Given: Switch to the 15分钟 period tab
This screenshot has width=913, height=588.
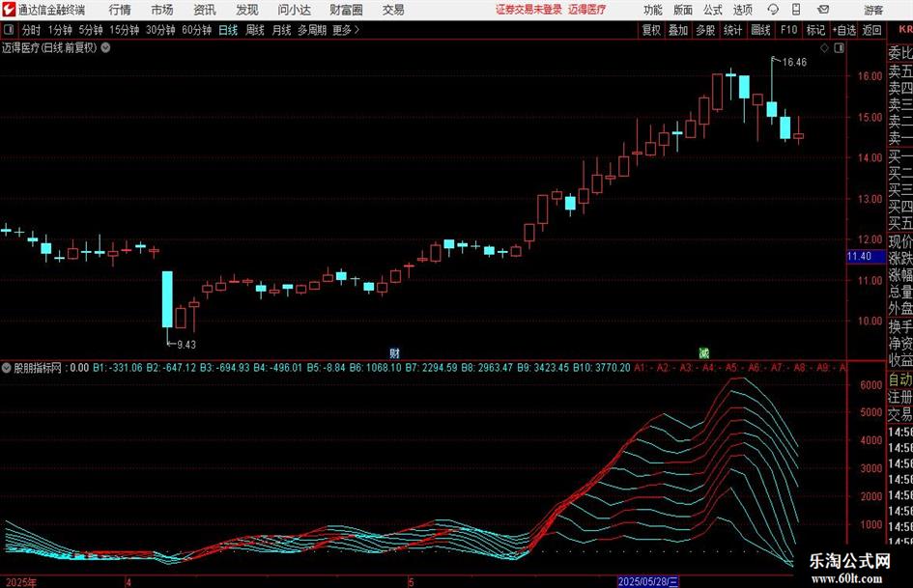Looking at the screenshot, I should [124, 30].
